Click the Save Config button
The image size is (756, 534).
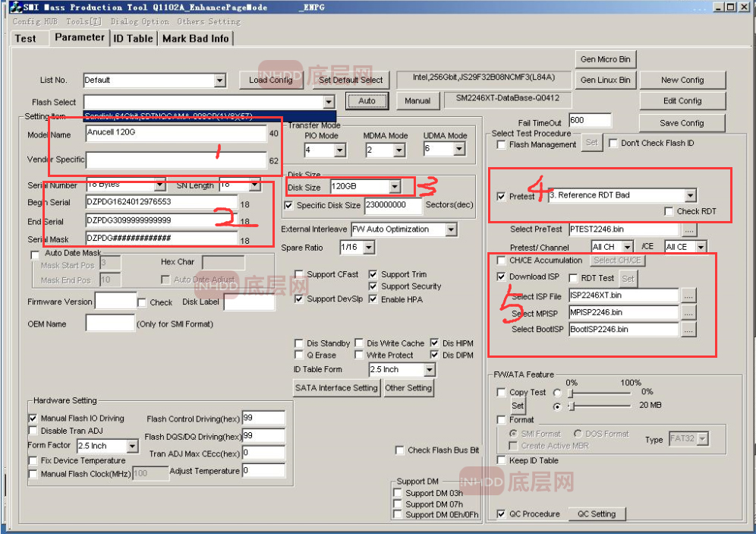[x=682, y=123]
